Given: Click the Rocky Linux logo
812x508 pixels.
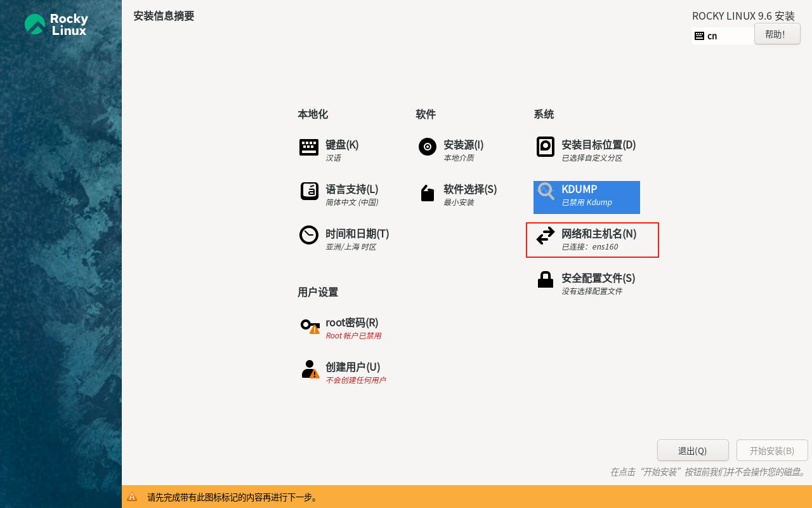Looking at the screenshot, I should [x=56, y=24].
